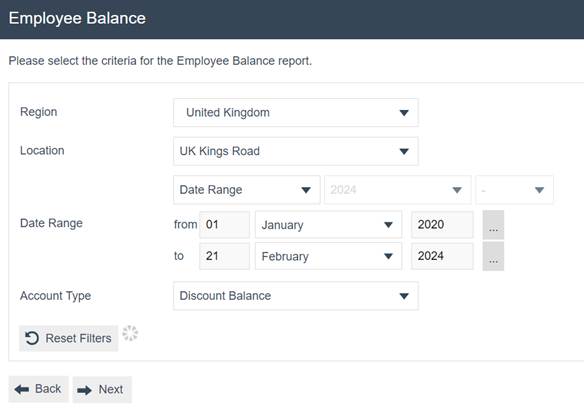
Task: Open the Date Range type dropdown
Action: click(247, 190)
